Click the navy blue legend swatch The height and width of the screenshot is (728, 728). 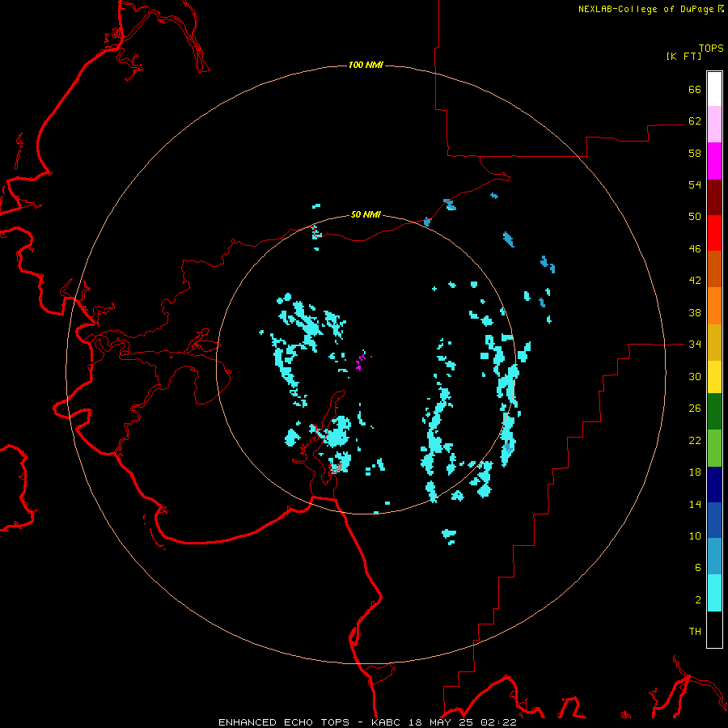(714, 485)
